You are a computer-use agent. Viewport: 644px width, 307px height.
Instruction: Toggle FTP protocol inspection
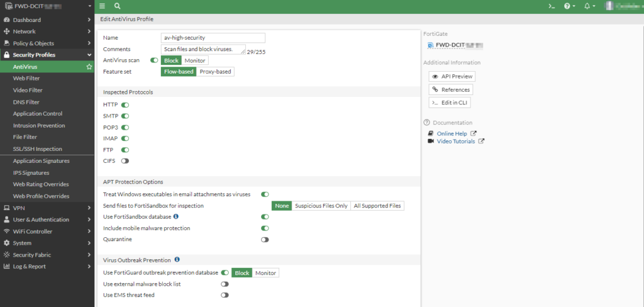125,150
